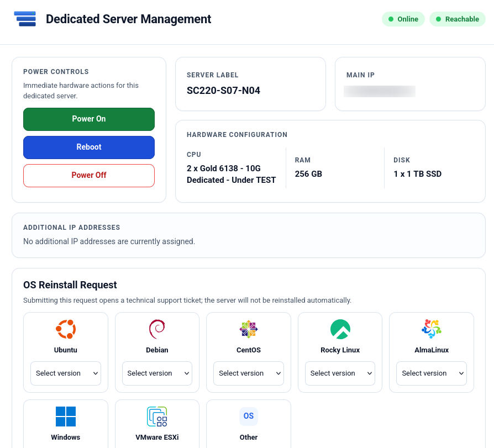Viewport: 494px width, 448px height.
Task: Open Rocky Linux Select version dropdown
Action: (340, 373)
